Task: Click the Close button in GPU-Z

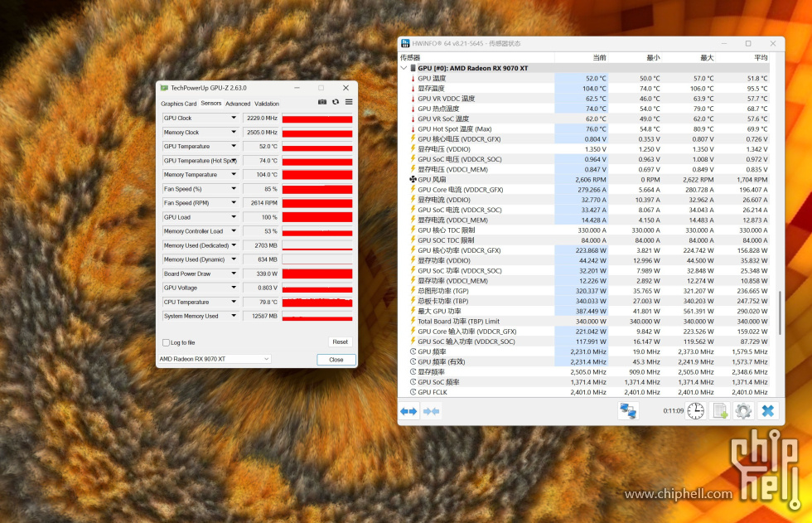Action: (x=336, y=360)
